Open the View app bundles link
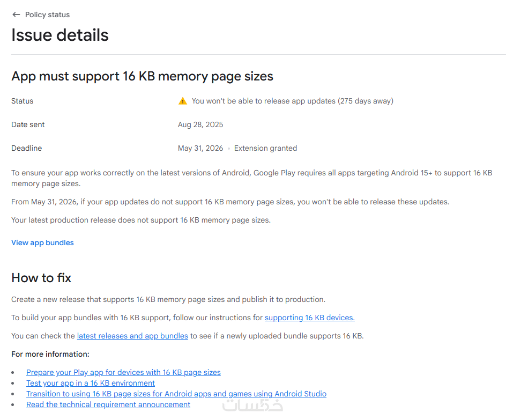Viewport: 506px width, 420px height. tap(42, 242)
